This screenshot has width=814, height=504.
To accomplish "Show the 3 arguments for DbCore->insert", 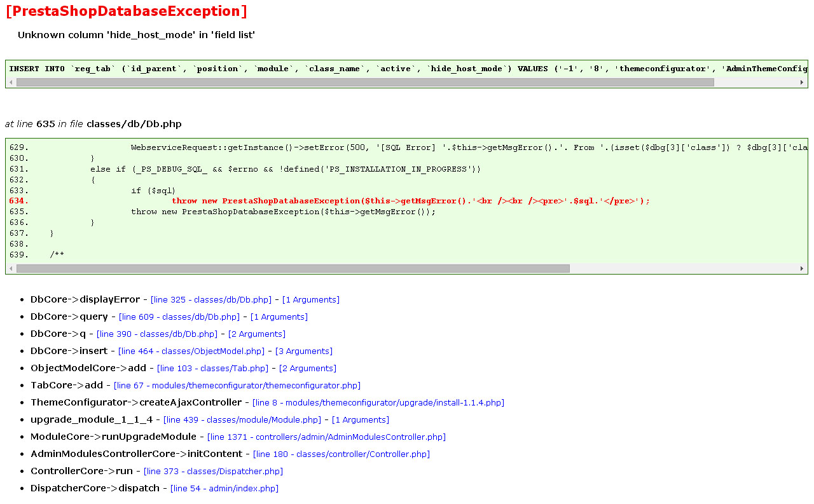I will (x=304, y=351).
